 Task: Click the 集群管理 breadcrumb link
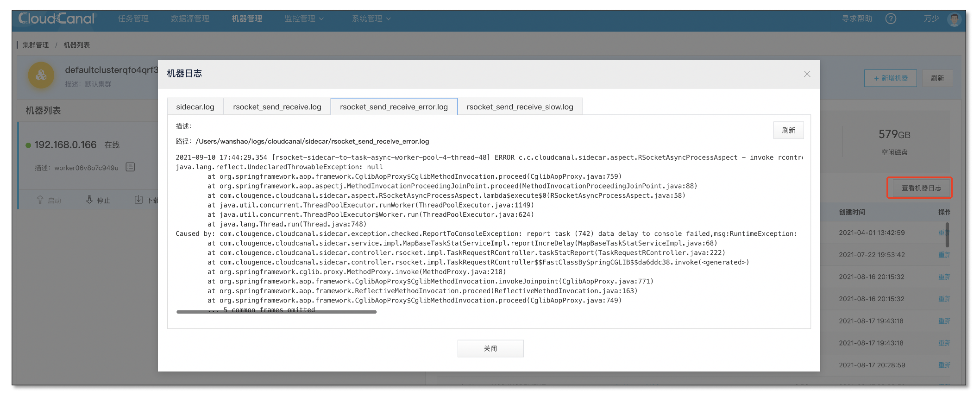pos(36,45)
